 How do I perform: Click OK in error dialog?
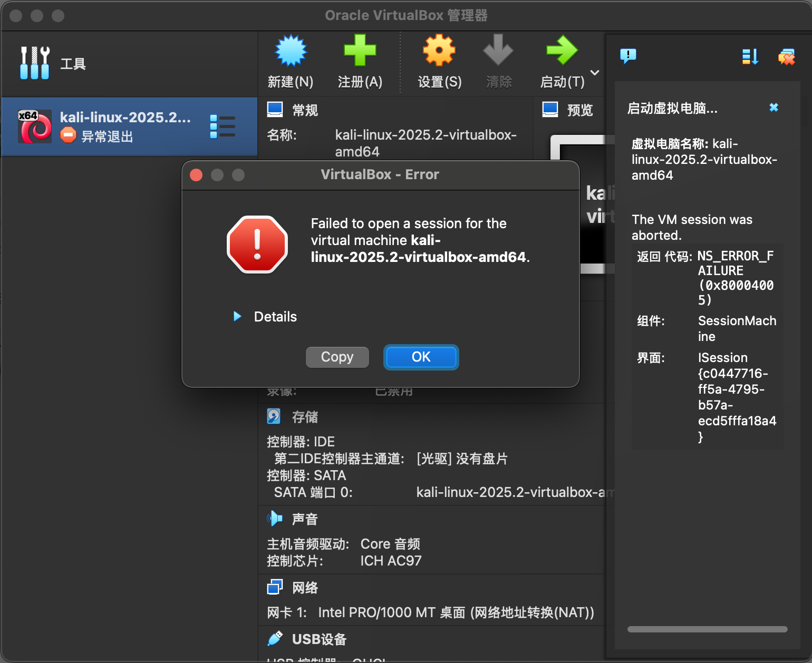[421, 357]
